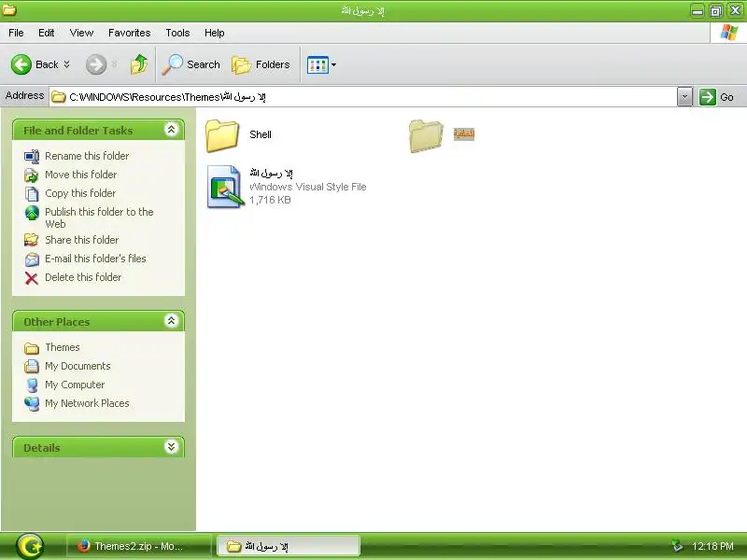Open My Network Places link
The height and width of the screenshot is (560, 747).
[87, 403]
